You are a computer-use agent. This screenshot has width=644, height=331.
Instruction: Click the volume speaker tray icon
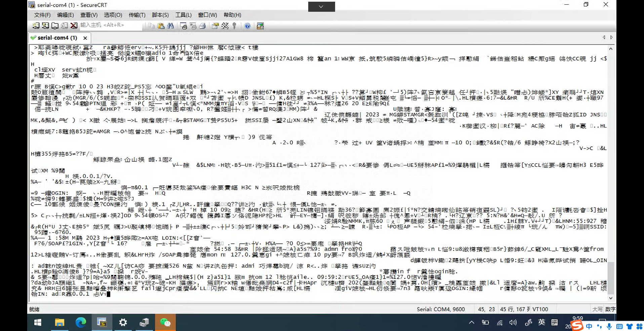point(513,323)
